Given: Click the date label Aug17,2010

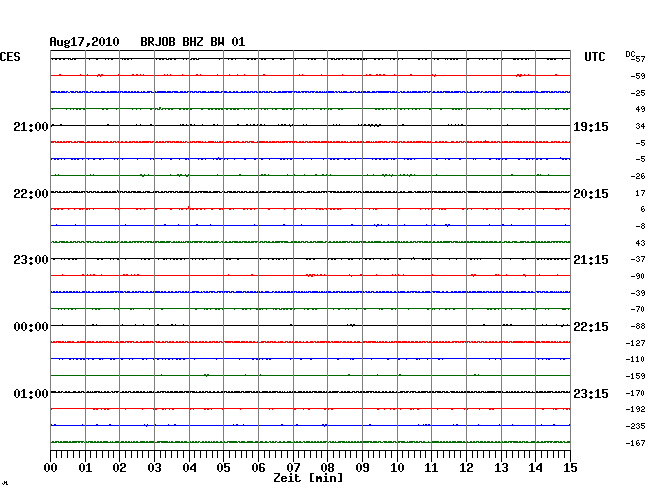Looking at the screenshot, I should 85,42.
